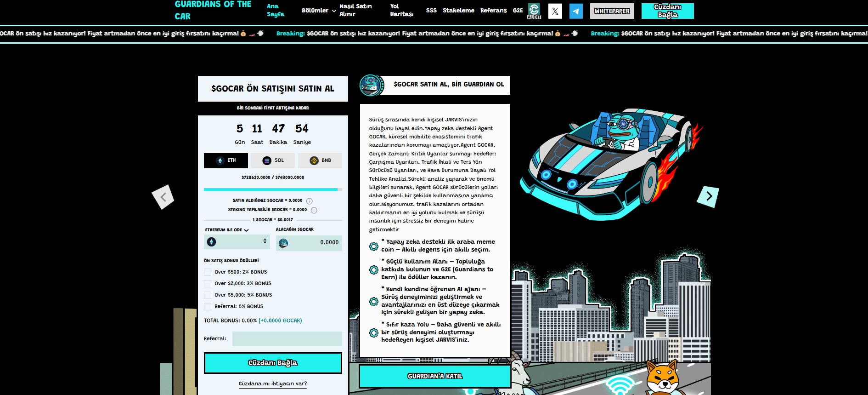Open Yol Haritası nav item
This screenshot has height=395, width=868.
401,10
